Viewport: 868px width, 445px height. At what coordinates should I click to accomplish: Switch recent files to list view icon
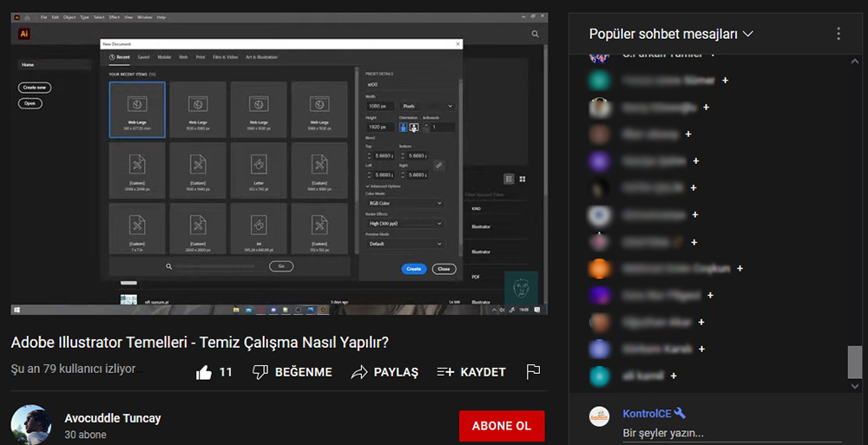(510, 179)
